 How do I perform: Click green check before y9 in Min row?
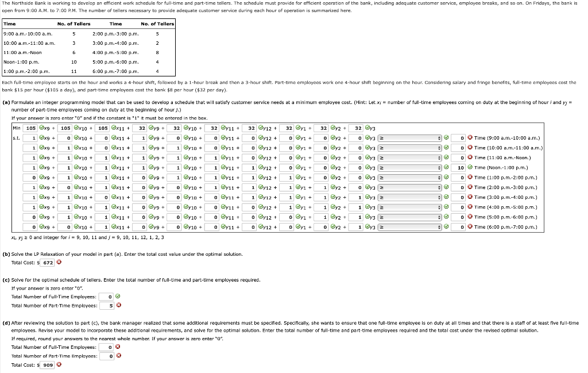pyautogui.click(x=151, y=128)
